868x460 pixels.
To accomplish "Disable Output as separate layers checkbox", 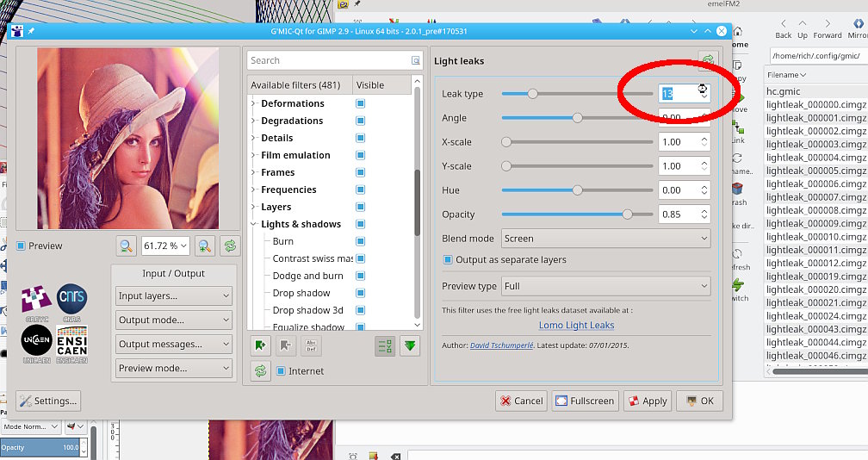I will click(448, 259).
